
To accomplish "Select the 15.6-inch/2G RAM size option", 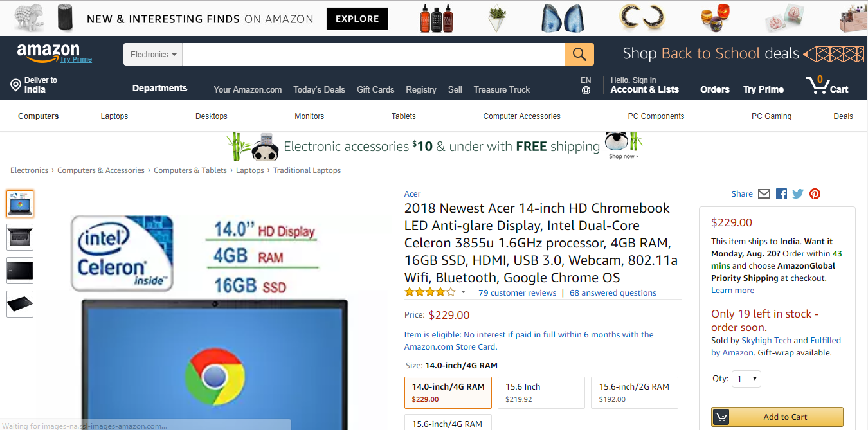I will point(634,393).
